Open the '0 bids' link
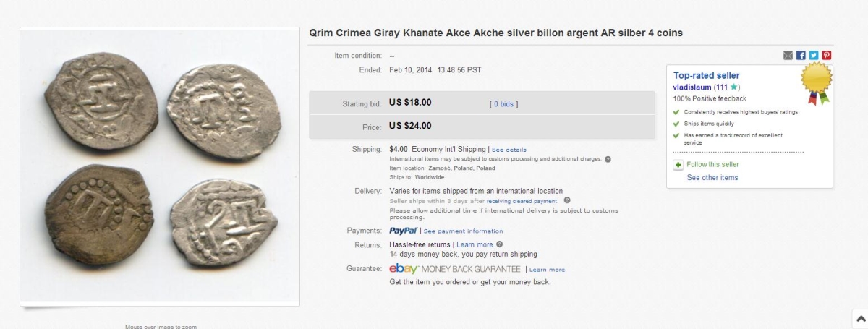This screenshot has height=329, width=868. 504,104
